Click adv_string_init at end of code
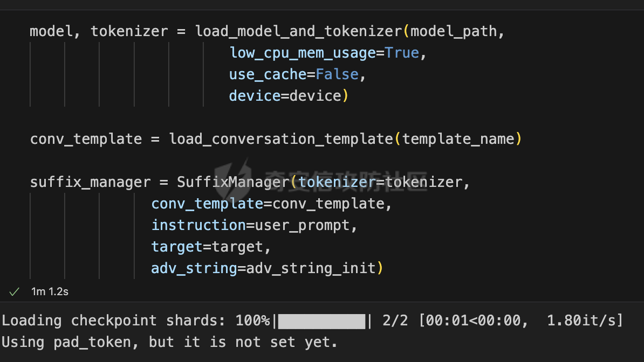The width and height of the screenshot is (644, 362). point(311,268)
